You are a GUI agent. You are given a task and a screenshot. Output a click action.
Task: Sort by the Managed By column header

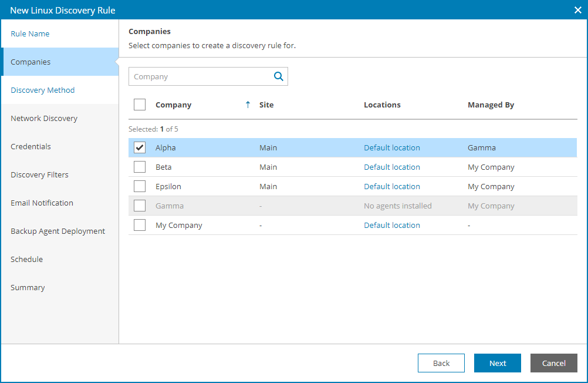coord(491,105)
